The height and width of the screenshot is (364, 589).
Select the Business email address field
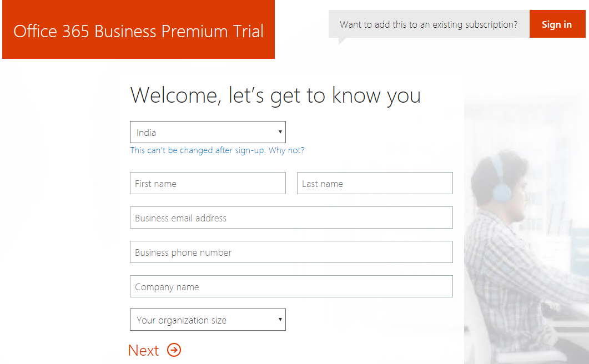[291, 218]
